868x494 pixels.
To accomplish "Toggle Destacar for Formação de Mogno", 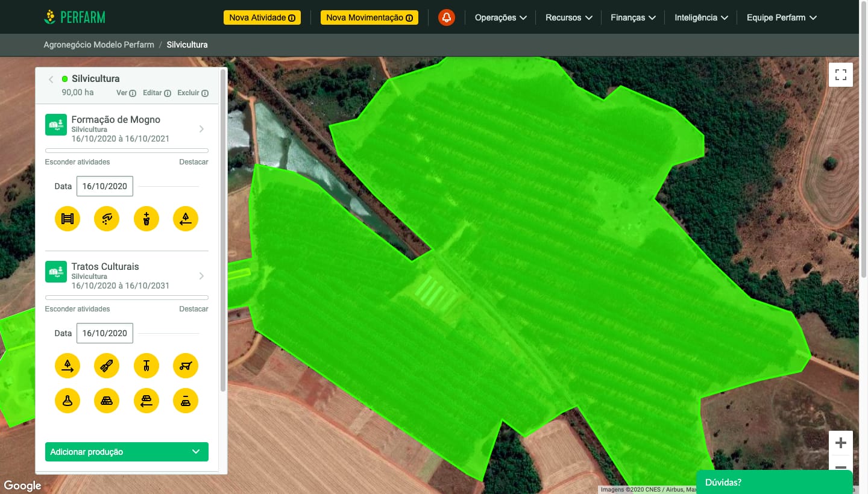I will click(193, 162).
